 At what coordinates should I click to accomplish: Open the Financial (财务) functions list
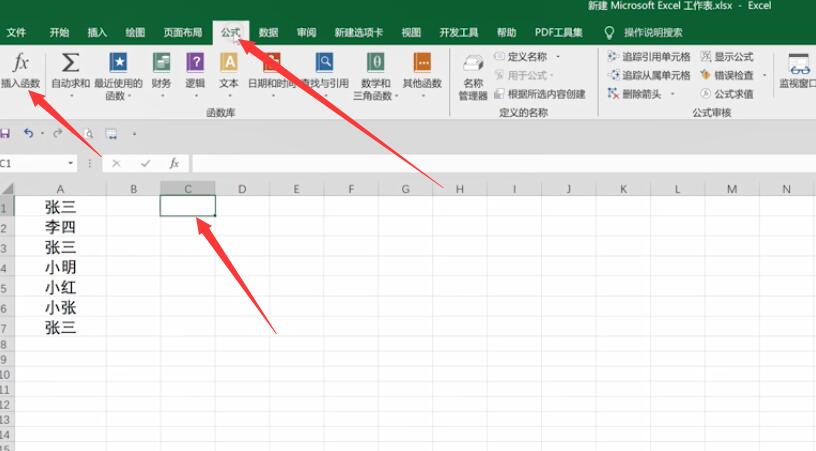coord(161,74)
